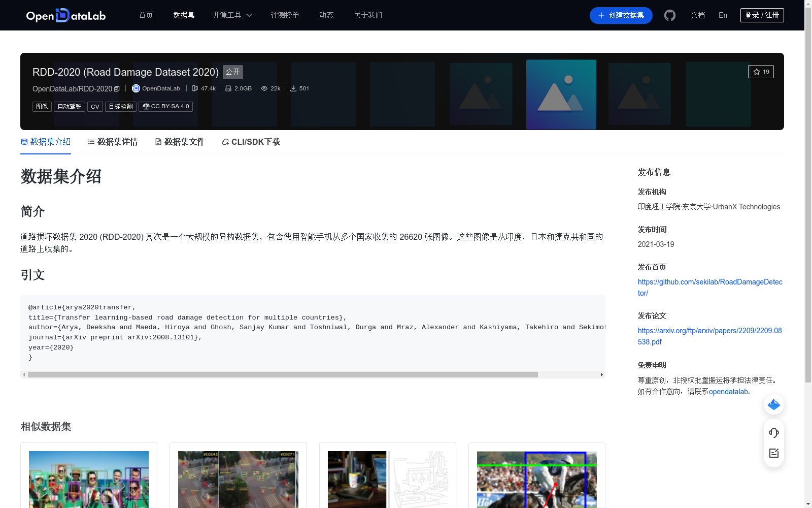Click the 2.0GB storage size icon
The width and height of the screenshot is (812, 508).
click(x=228, y=88)
